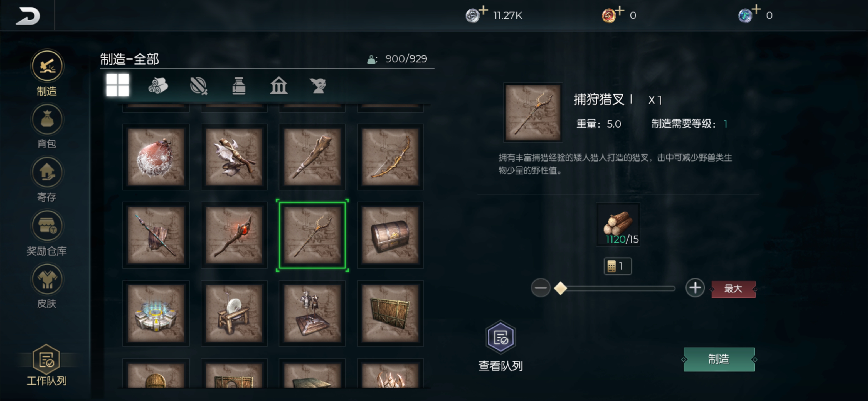
Task: Add silver currency with the plus icon
Action: (x=484, y=10)
